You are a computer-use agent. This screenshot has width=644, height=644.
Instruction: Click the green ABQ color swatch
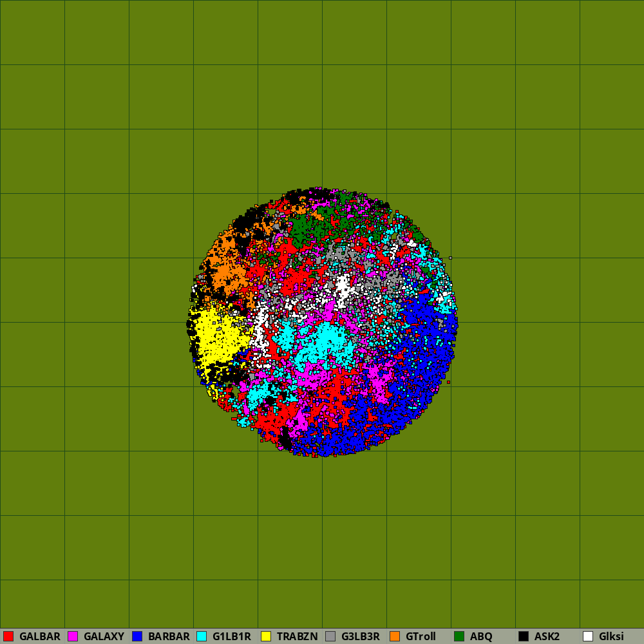[x=459, y=636]
